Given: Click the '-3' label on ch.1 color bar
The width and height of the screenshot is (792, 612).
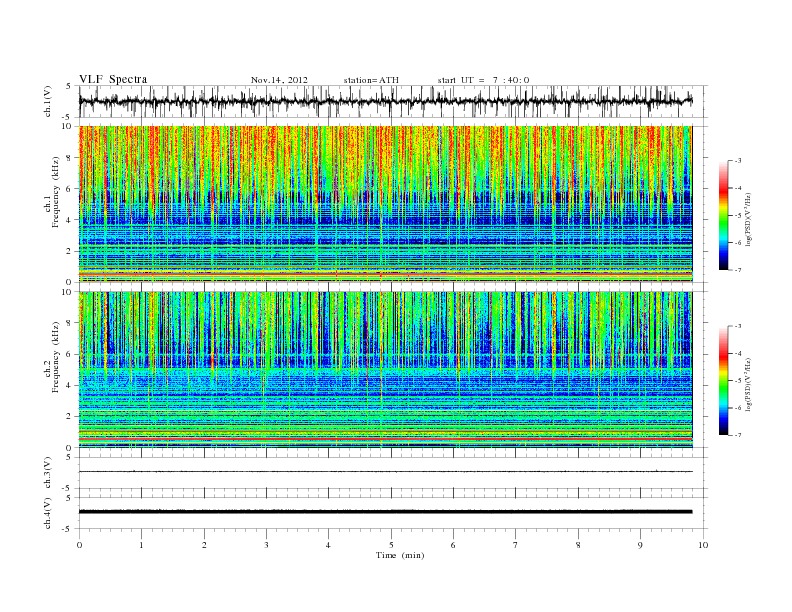Looking at the screenshot, I should coord(737,161).
